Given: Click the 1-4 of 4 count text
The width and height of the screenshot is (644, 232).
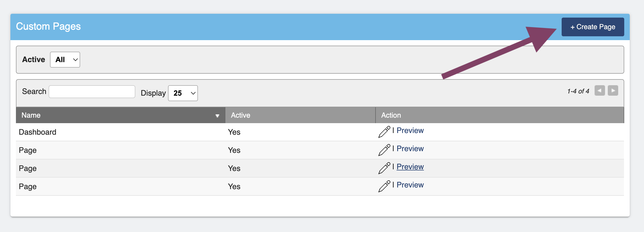Looking at the screenshot, I should click(578, 91).
